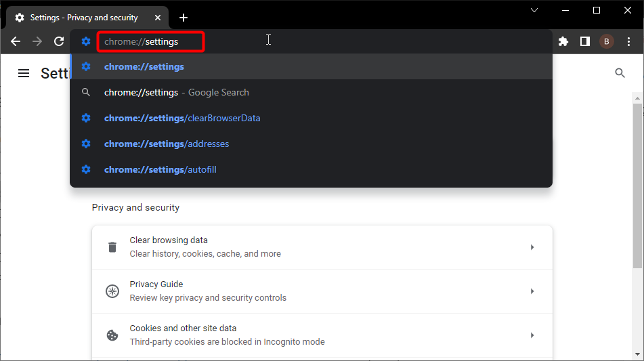This screenshot has height=361, width=644.
Task: Go back with the browser back arrow
Action: [16, 41]
